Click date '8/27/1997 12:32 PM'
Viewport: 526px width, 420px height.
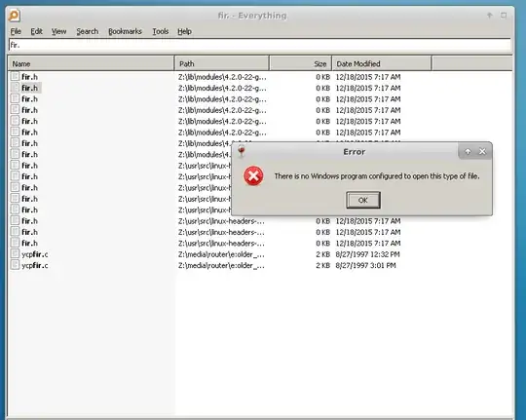(367, 254)
